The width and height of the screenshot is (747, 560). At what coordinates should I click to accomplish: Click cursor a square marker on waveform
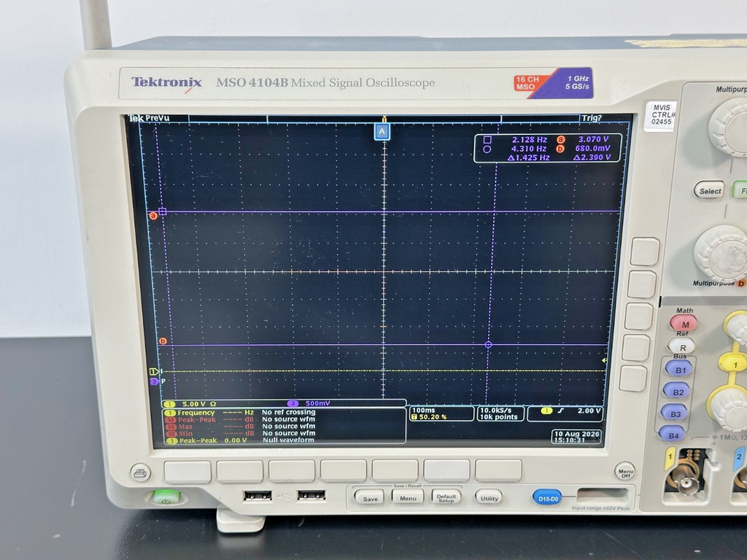[163, 211]
